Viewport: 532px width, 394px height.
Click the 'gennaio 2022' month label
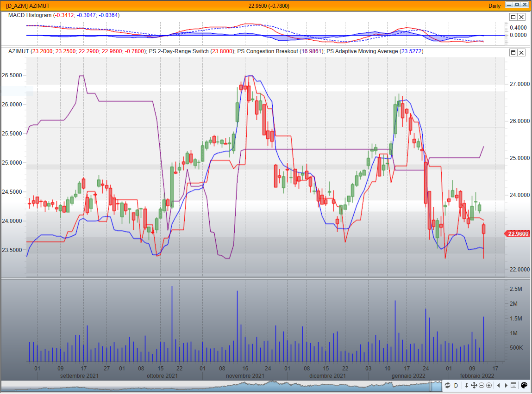(x=408, y=376)
